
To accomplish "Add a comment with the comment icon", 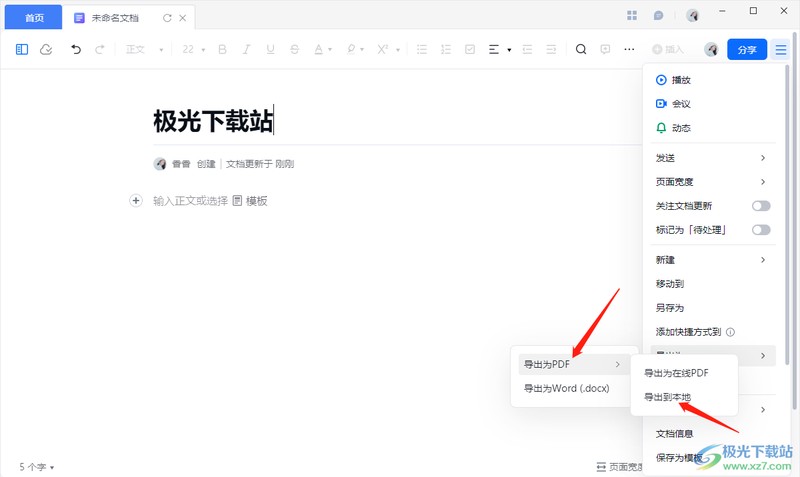I will (605, 49).
